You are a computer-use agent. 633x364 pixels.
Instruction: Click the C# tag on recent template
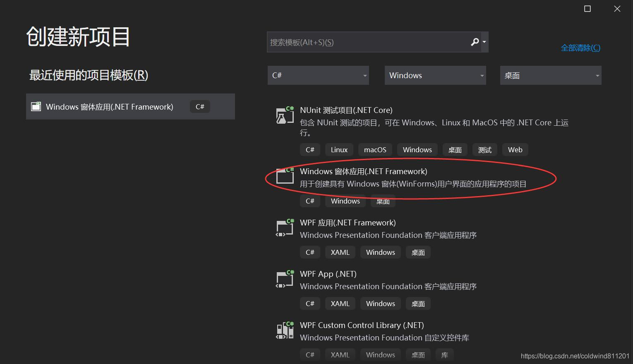pos(200,107)
